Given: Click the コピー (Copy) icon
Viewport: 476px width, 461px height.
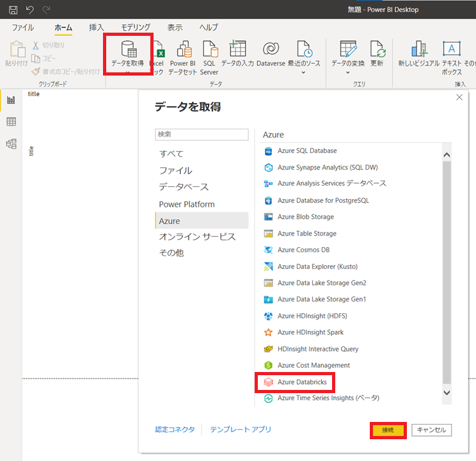Looking at the screenshot, I should [36, 58].
